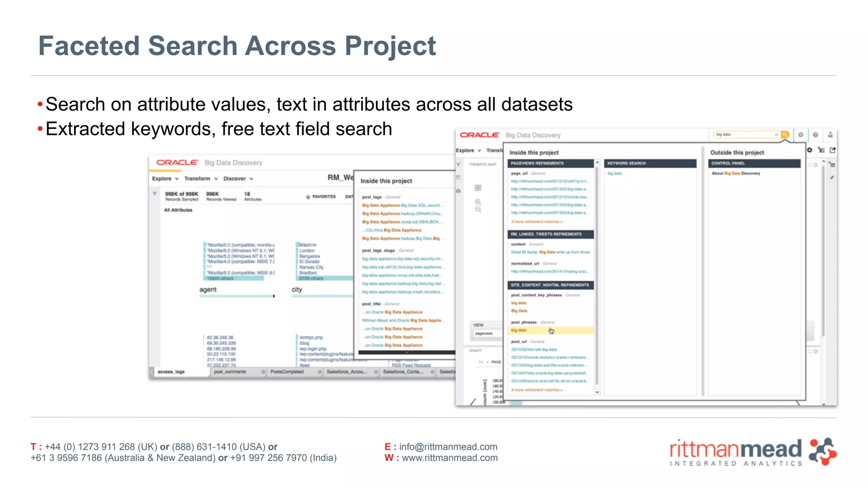This screenshot has height=488, width=868.
Task: Click the agent attribute slider bar
Action: click(x=236, y=296)
